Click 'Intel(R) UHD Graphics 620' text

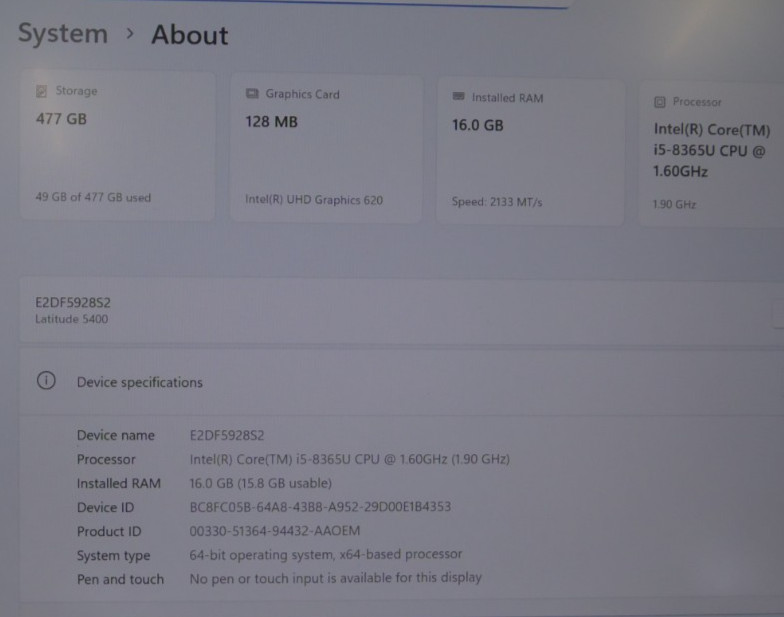pyautogui.click(x=314, y=200)
